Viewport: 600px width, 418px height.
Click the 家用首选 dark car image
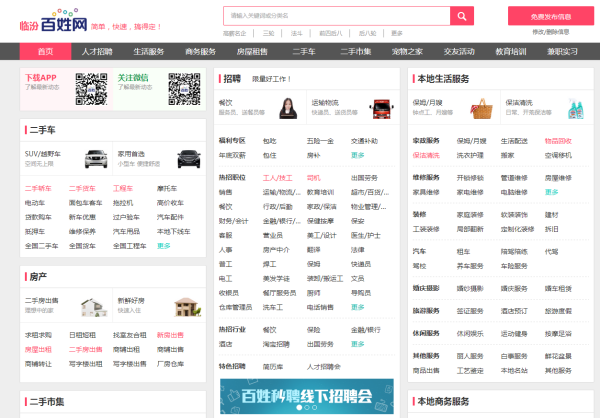pos(189,158)
